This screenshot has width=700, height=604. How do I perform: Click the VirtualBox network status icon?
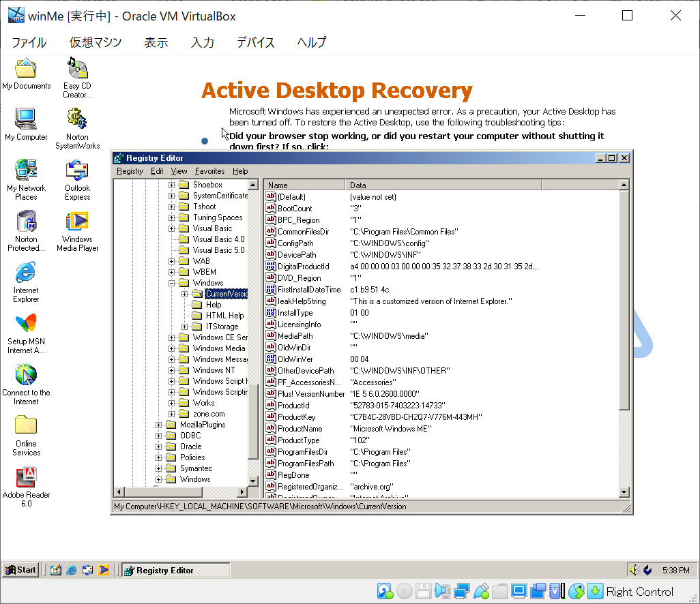462,592
